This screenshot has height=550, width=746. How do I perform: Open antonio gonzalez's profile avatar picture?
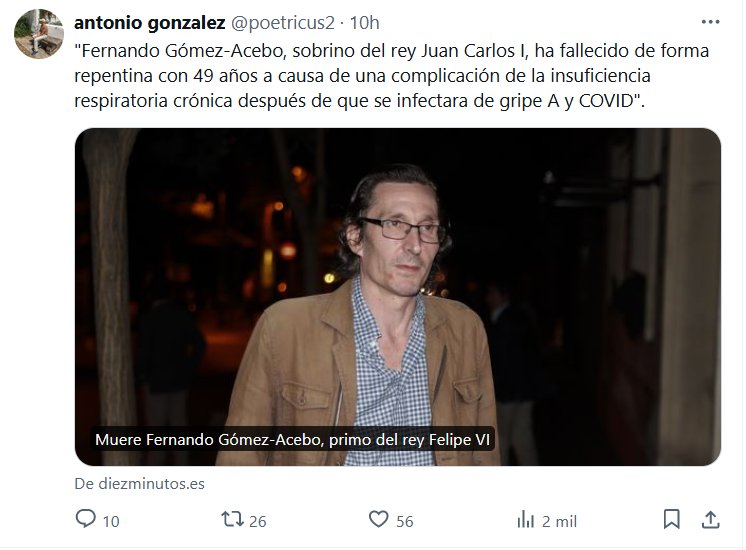click(x=39, y=33)
